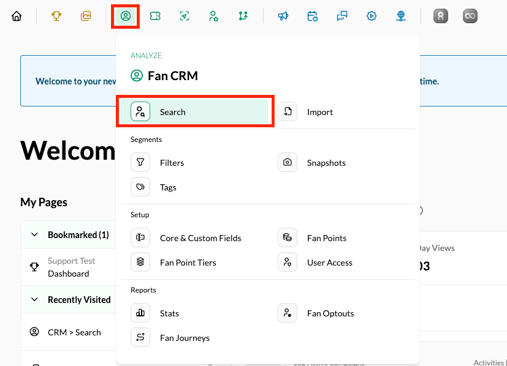The height and width of the screenshot is (366, 507).
Task: Open CRM > Search recent page
Action: pos(68,332)
